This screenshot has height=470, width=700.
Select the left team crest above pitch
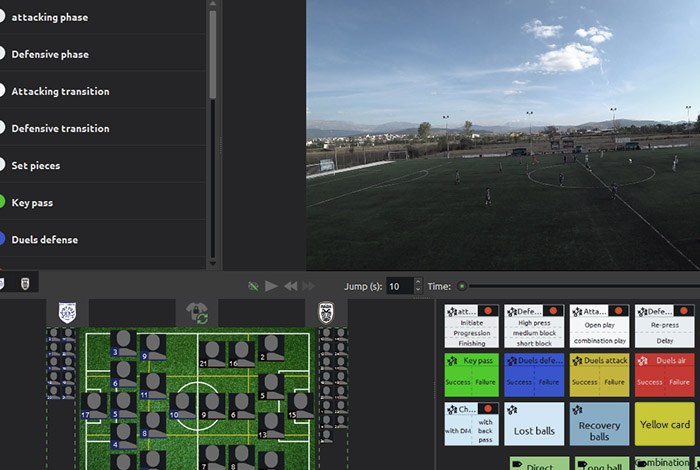tap(68, 312)
